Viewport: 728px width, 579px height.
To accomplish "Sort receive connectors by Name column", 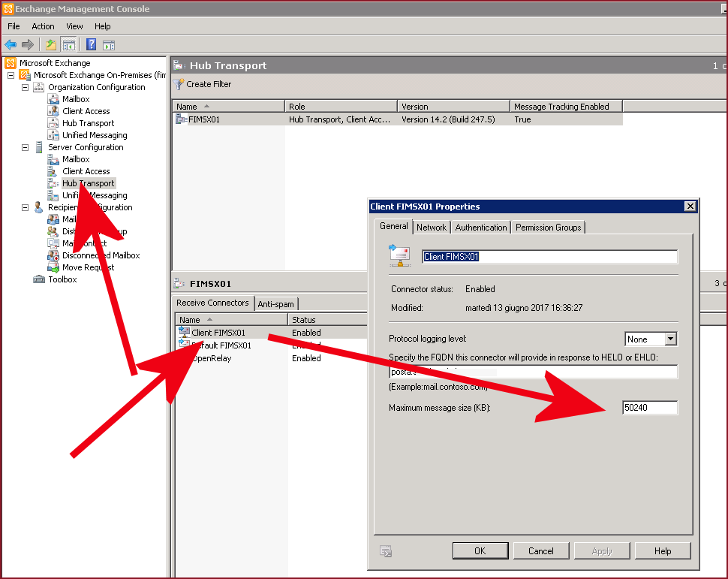I will tap(231, 320).
